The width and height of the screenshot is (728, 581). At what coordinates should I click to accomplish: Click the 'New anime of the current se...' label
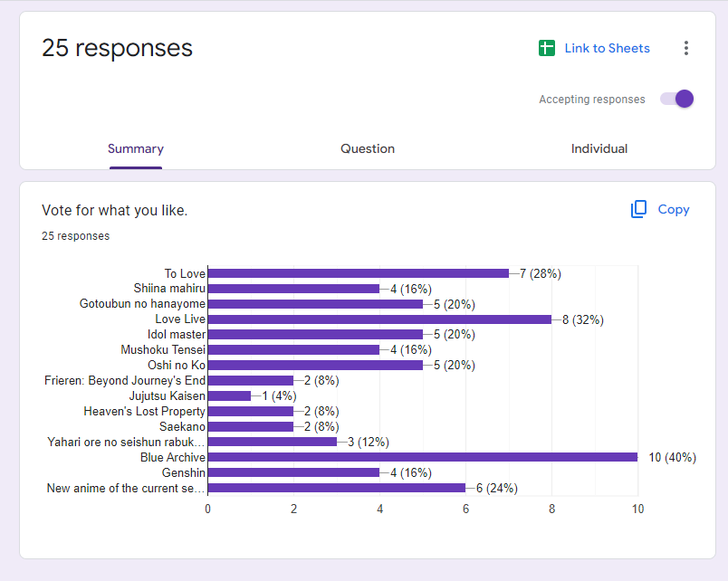[x=125, y=488]
